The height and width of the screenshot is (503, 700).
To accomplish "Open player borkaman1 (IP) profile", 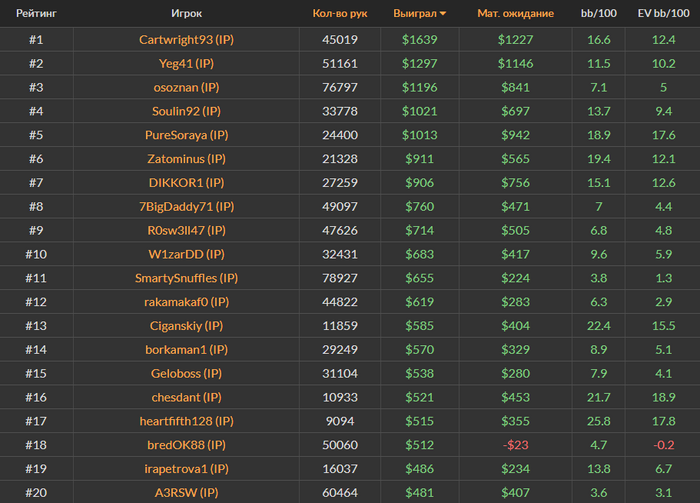I will coord(187,349).
